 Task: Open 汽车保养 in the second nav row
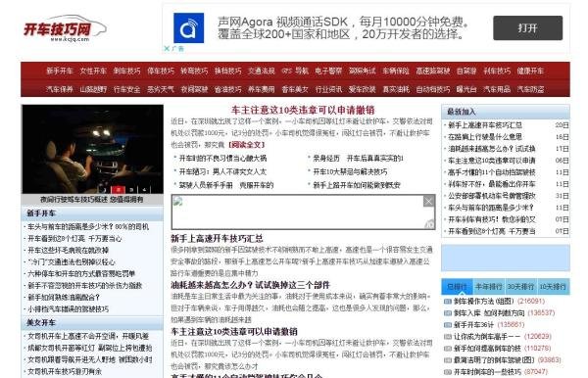(x=59, y=89)
